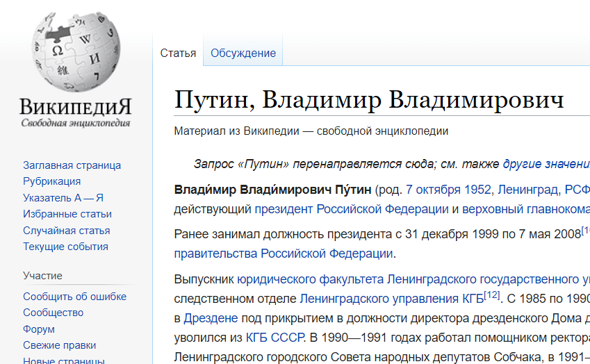Viewport: 590px width, 364px height.
Task: Open Текущие события link
Action: click(65, 247)
